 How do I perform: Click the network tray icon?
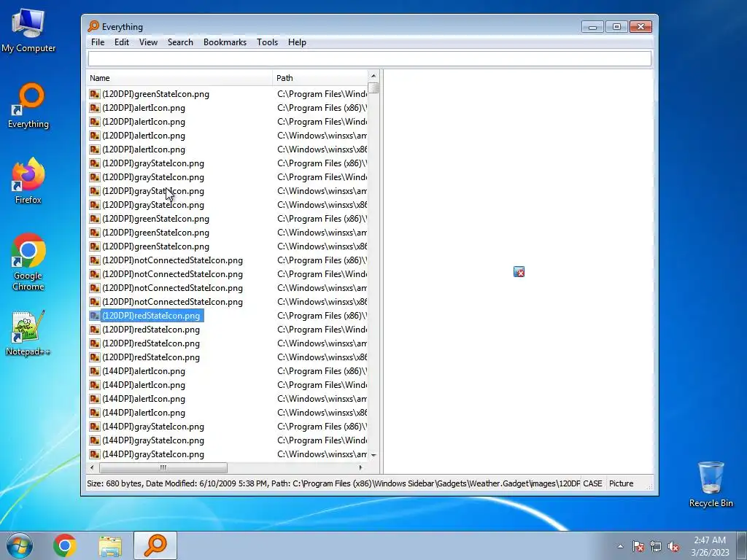[x=656, y=546]
